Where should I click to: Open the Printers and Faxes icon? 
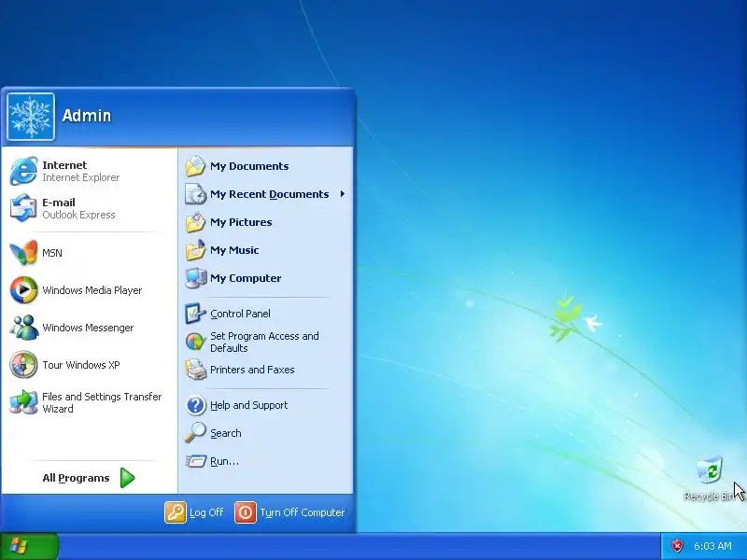tap(195, 370)
